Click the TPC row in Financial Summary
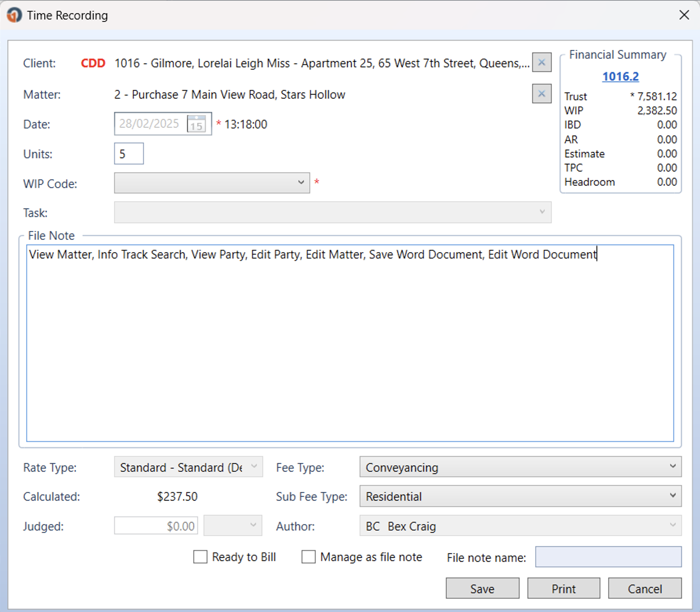 click(620, 168)
